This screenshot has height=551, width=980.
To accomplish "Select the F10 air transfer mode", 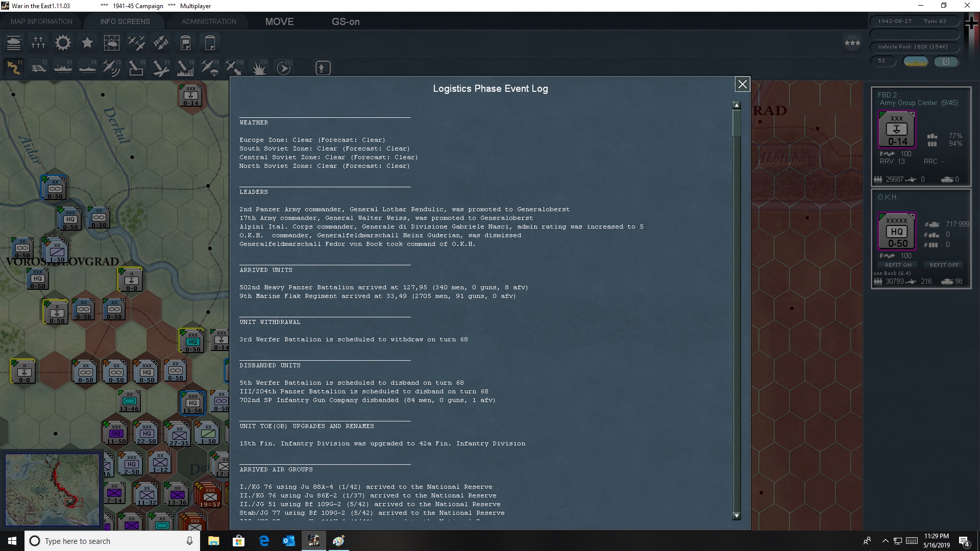I will click(234, 68).
